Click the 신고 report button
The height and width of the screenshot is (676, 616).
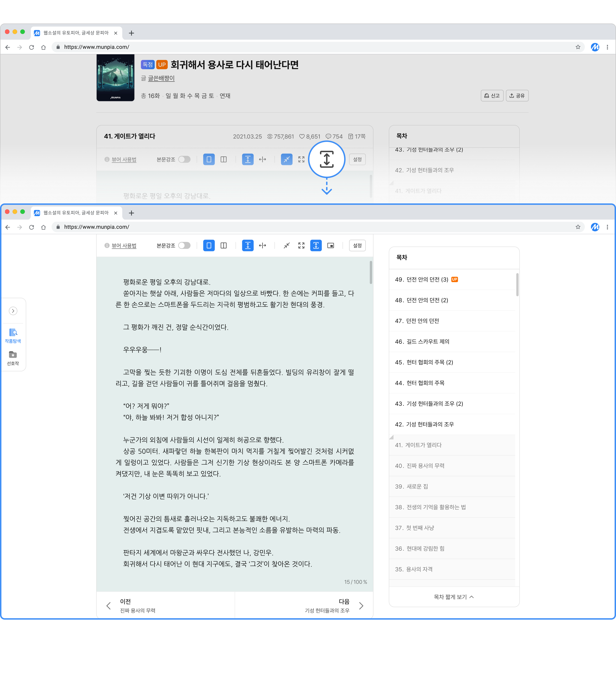(x=492, y=96)
